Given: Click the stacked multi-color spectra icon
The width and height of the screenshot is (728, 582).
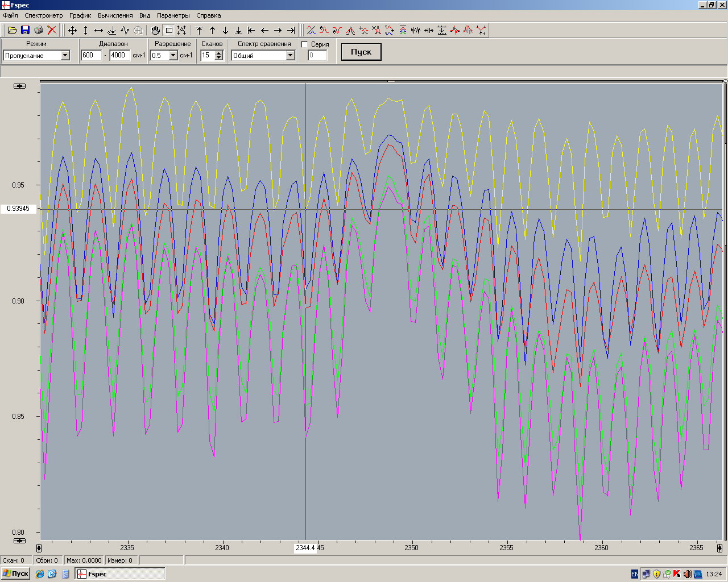Looking at the screenshot, I should click(403, 30).
